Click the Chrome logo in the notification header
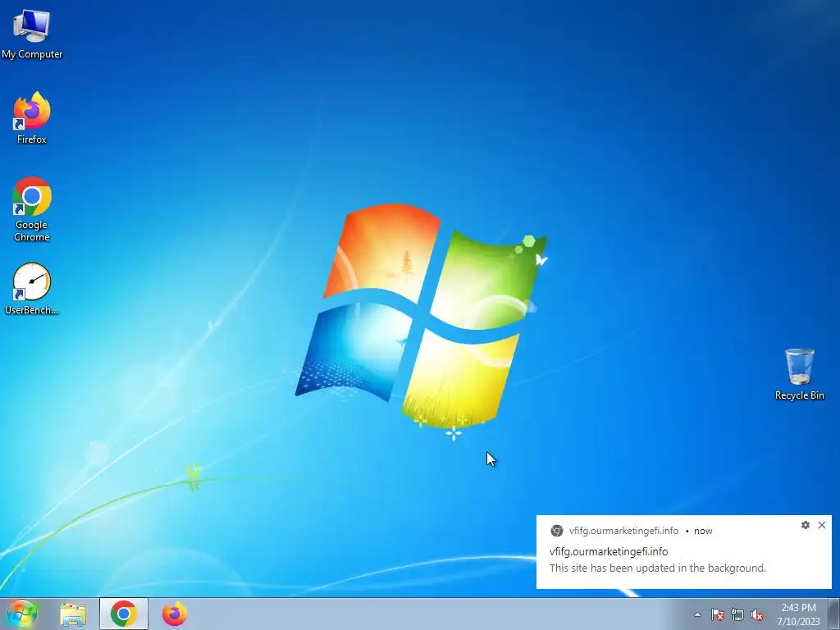The image size is (840, 630). 557,531
